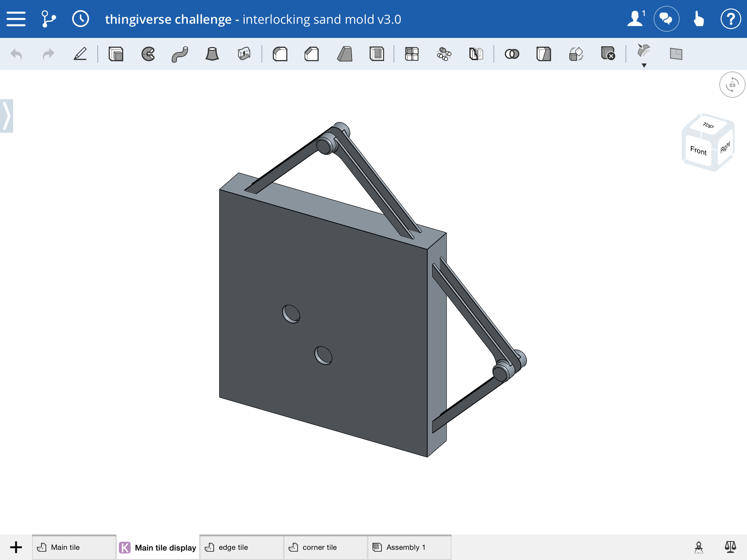Click the Top face of view cube

point(708,125)
